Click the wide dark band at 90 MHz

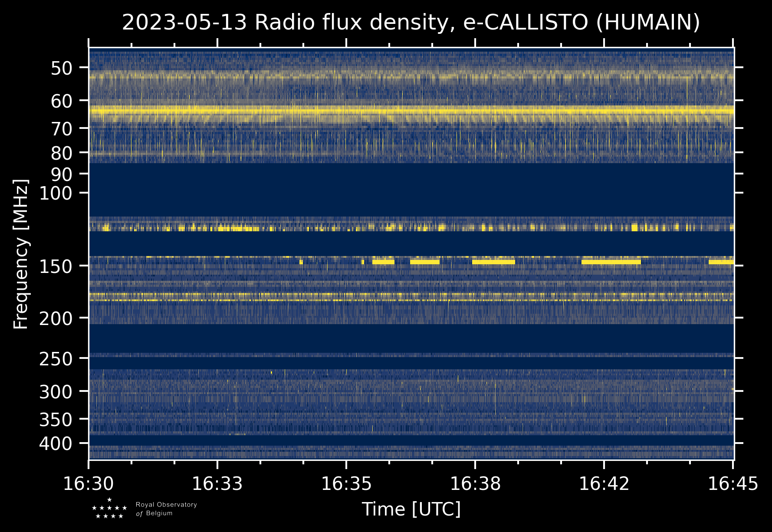411,189
